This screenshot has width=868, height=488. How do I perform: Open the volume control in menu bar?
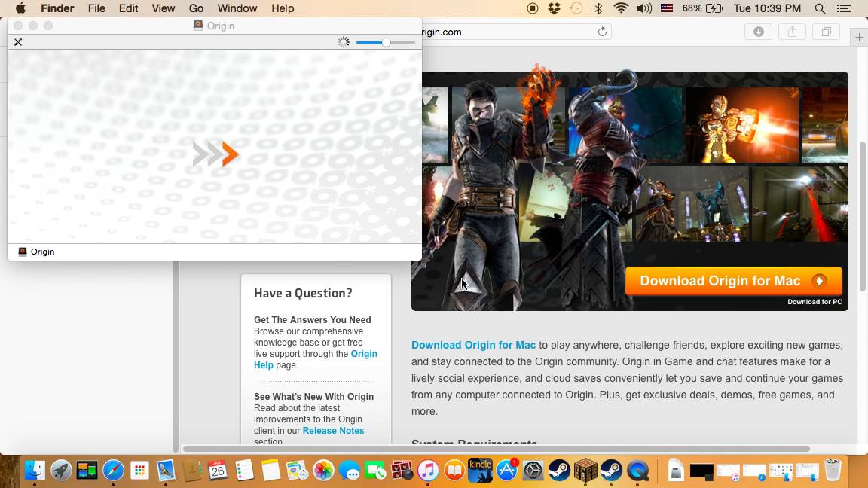[x=643, y=8]
